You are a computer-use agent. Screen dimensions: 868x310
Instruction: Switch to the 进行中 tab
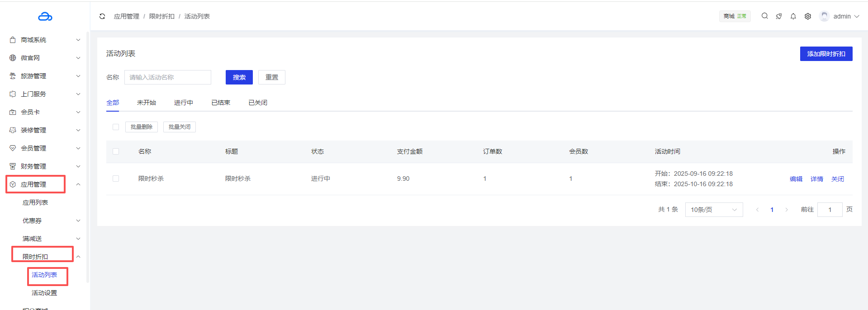coord(183,103)
